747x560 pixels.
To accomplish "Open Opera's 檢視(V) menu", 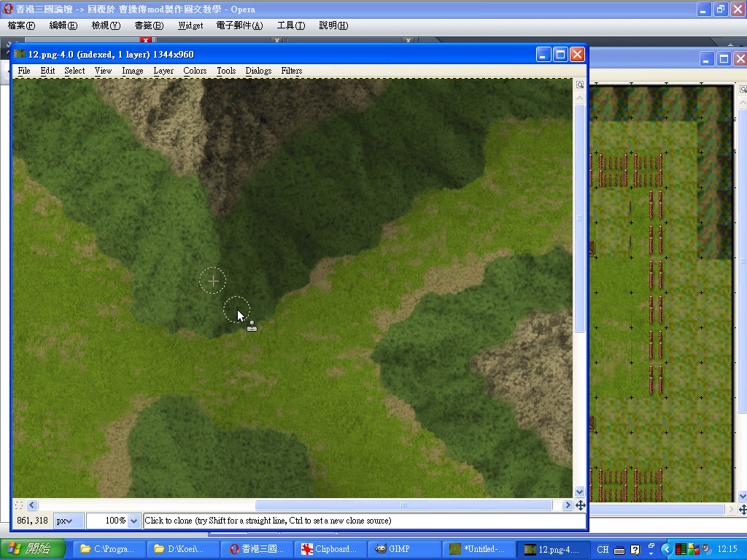I will (106, 26).
